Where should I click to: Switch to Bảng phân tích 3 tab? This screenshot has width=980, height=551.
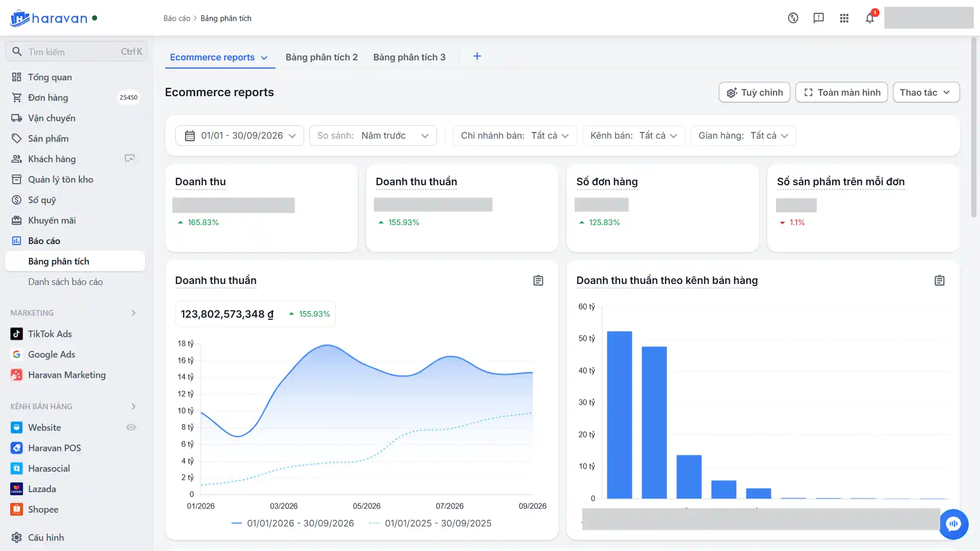pos(409,57)
